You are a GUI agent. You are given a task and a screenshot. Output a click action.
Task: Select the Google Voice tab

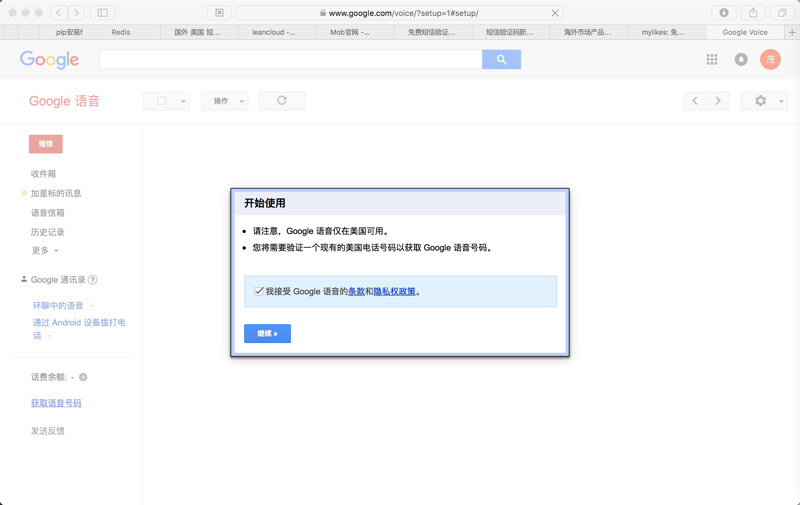[745, 32]
